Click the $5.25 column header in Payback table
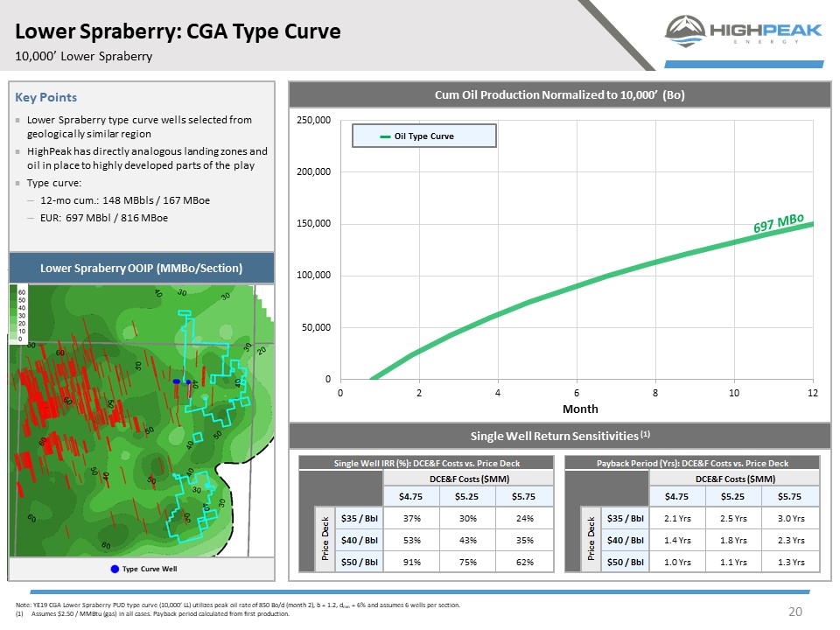Screen dimensions: 840x630 coord(734,496)
